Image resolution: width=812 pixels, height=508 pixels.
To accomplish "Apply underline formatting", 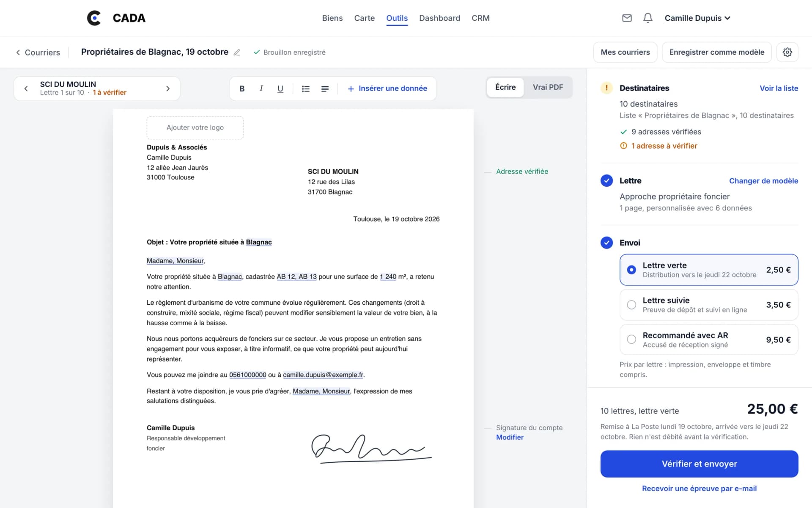I will coord(280,88).
